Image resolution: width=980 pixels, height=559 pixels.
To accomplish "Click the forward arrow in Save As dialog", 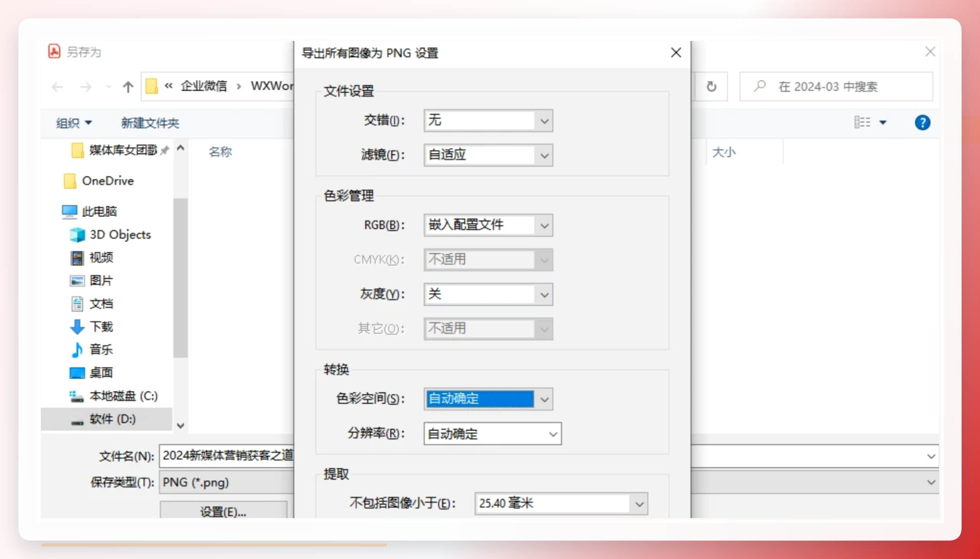I will pyautogui.click(x=86, y=87).
